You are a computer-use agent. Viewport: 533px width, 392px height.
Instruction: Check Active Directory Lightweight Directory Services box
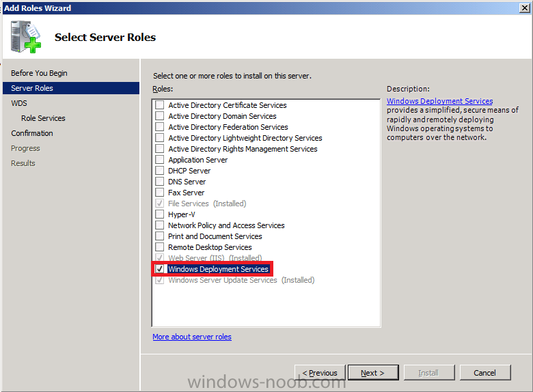(159, 137)
